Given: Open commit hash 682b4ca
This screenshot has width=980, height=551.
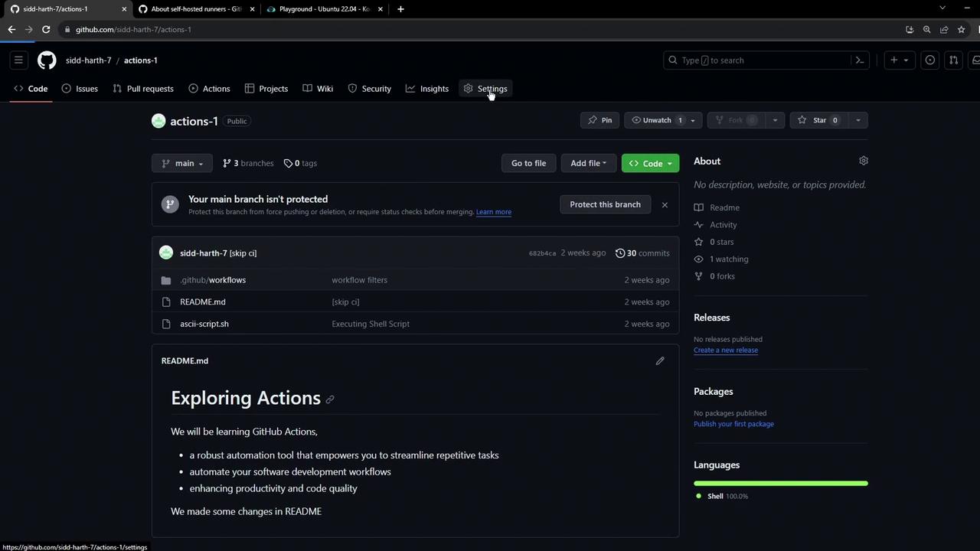Looking at the screenshot, I should 542,253.
